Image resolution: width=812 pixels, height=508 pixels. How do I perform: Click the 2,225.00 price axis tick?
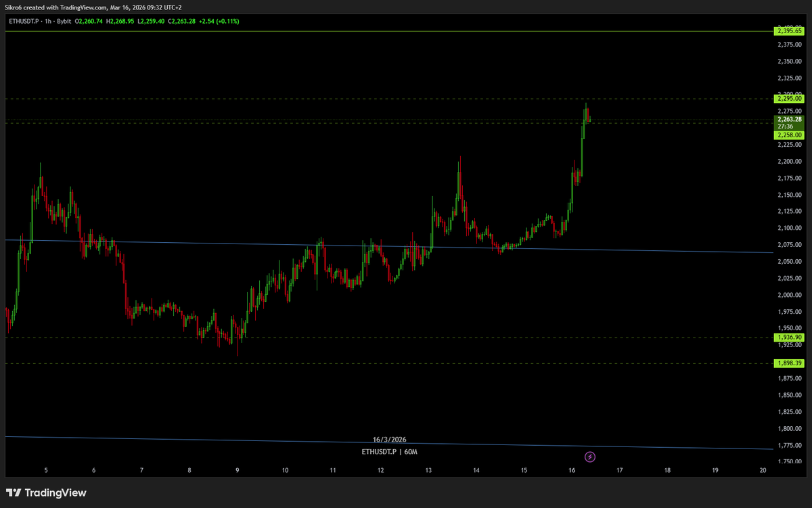tap(790, 145)
